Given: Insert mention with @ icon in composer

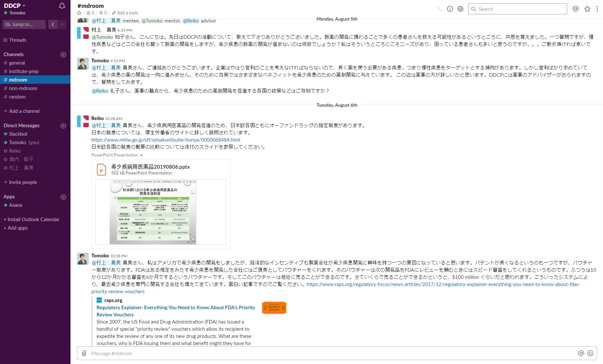Looking at the screenshot, I should [x=581, y=353].
